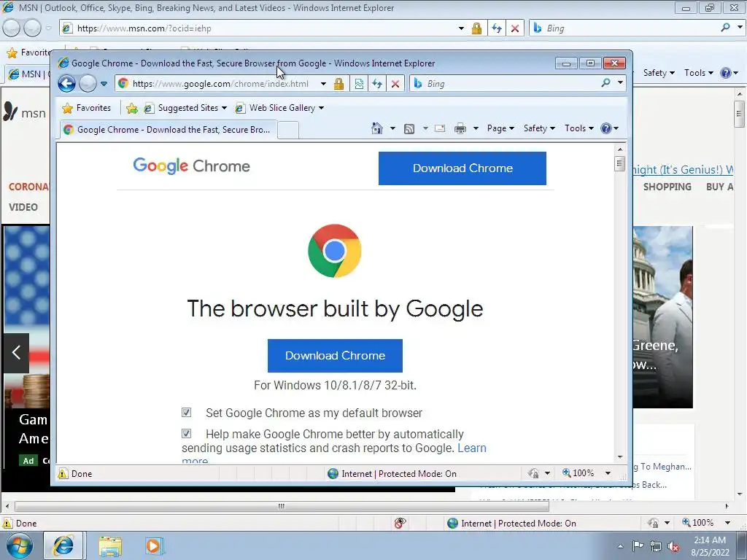Expand Home button dropdown arrow
Image resolution: width=747 pixels, height=560 pixels.
(x=392, y=128)
